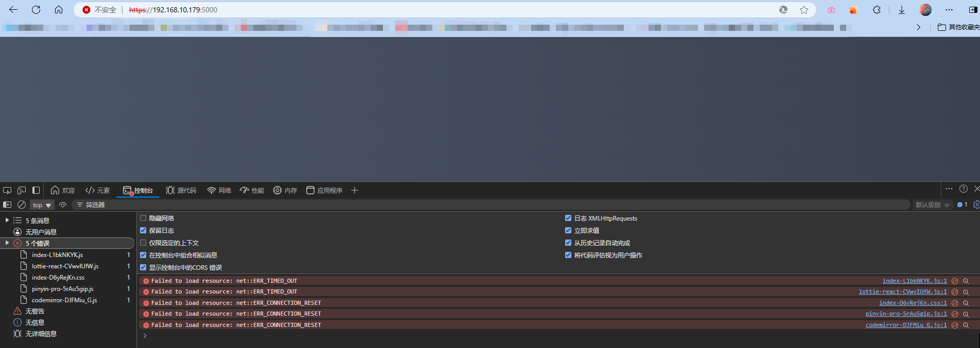This screenshot has height=348, width=980.
Task: Switch to the 元素 tab
Action: click(98, 190)
